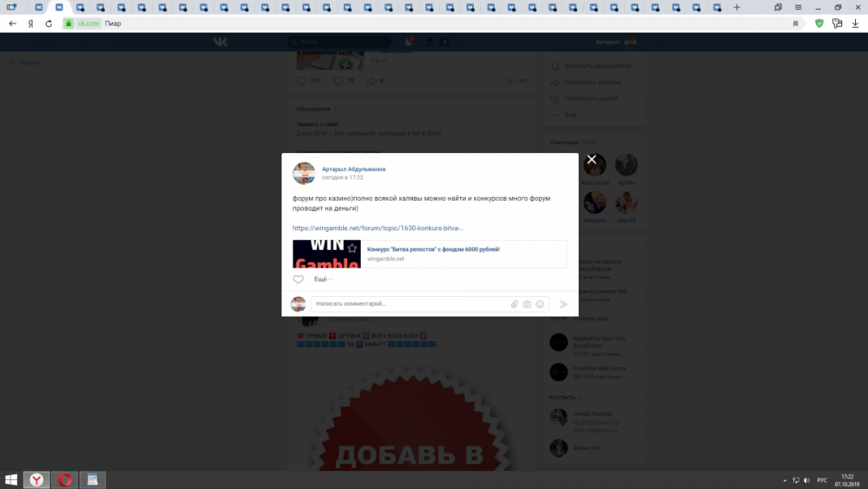
Task: Click 'Рассказать друзьям' in the group menu
Action: coord(592,83)
